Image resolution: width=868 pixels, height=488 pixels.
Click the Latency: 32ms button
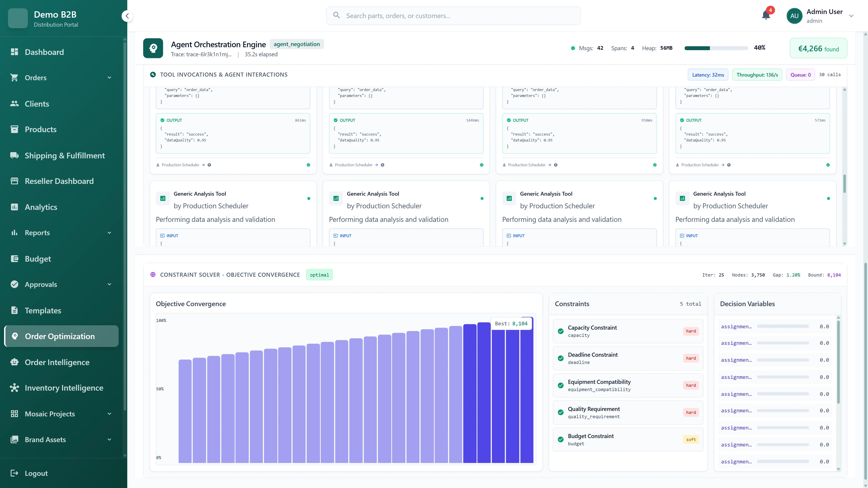point(708,74)
